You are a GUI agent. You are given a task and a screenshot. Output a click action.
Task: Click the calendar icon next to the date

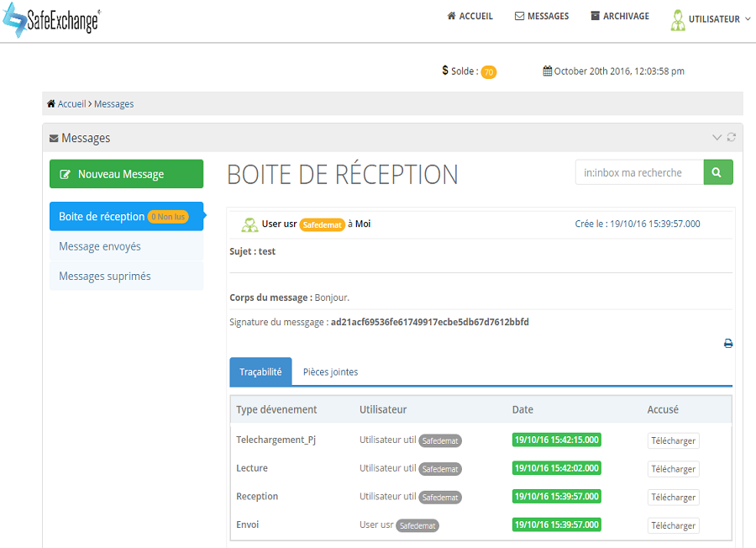[548, 71]
